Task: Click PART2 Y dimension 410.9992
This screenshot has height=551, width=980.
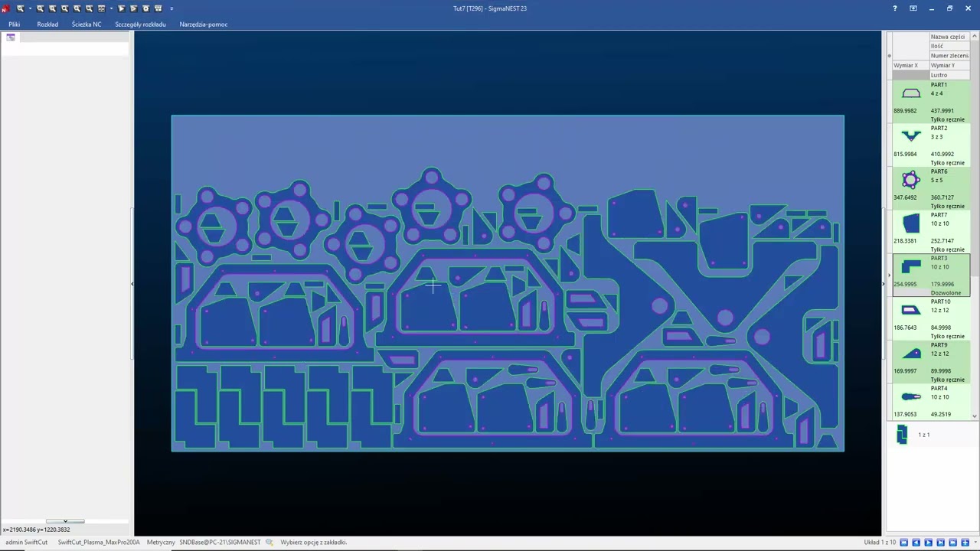Action: 942,154
